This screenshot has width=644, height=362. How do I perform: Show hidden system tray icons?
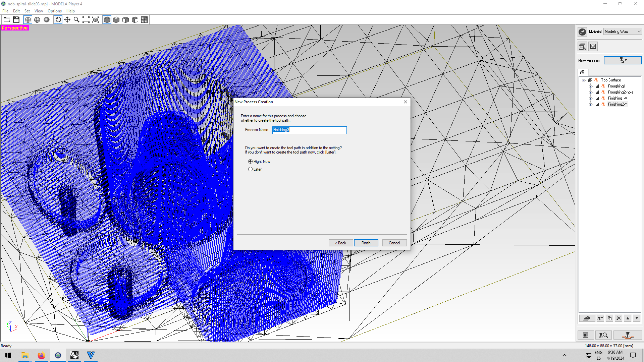coord(565,355)
